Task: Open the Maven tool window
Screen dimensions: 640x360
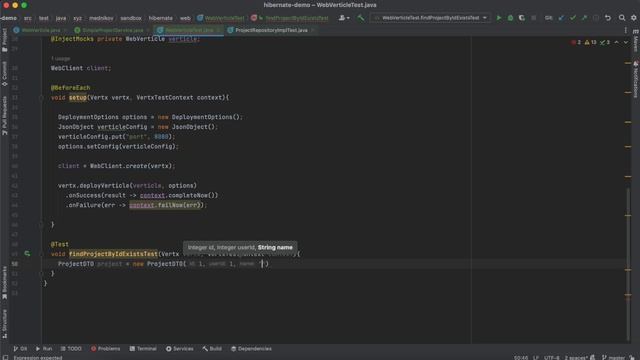Action: pyautogui.click(x=636, y=41)
